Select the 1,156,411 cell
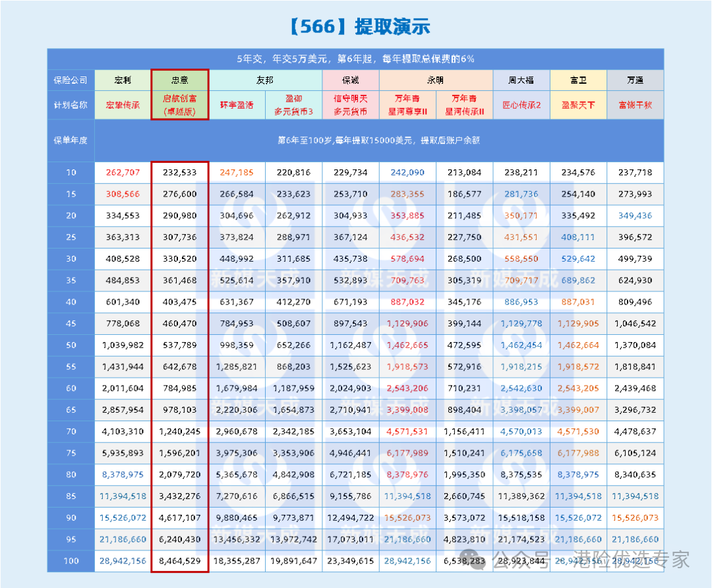The image size is (712, 588). [x=465, y=431]
